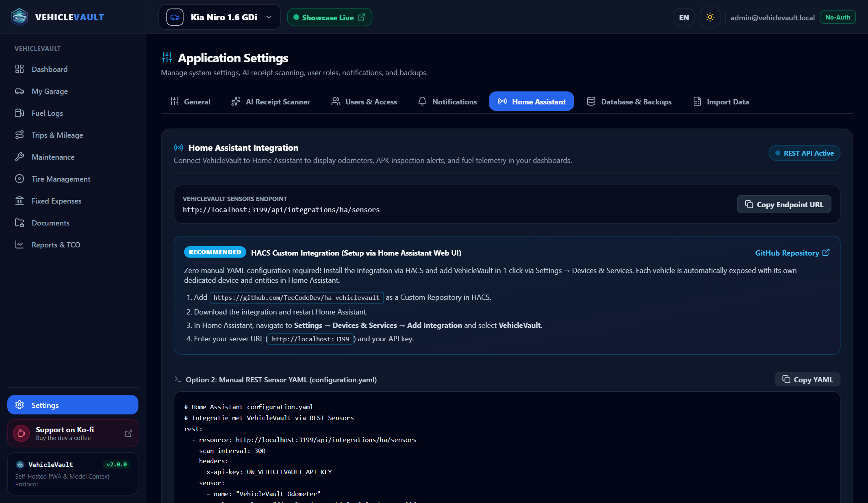Image resolution: width=868 pixels, height=503 pixels.
Task: Click the Fuel Logs pump icon
Action: pos(20,113)
